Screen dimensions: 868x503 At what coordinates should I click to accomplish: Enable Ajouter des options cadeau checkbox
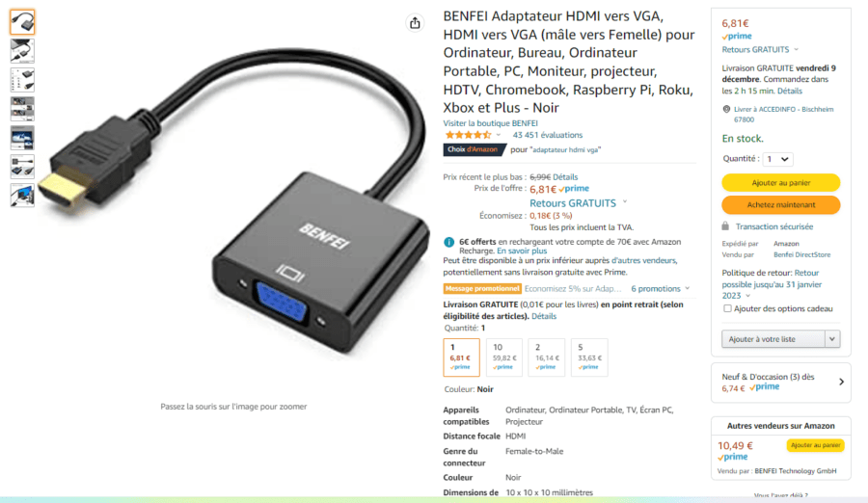[727, 308]
